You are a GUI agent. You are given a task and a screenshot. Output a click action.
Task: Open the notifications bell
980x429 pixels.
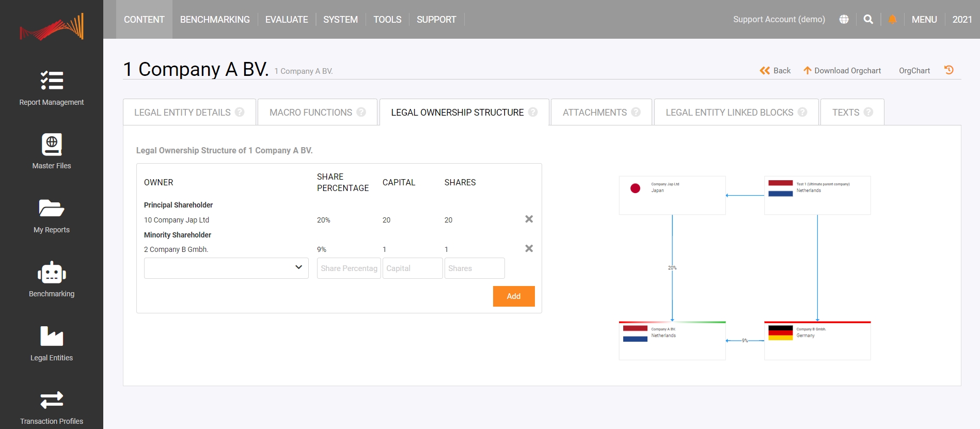[892, 19]
